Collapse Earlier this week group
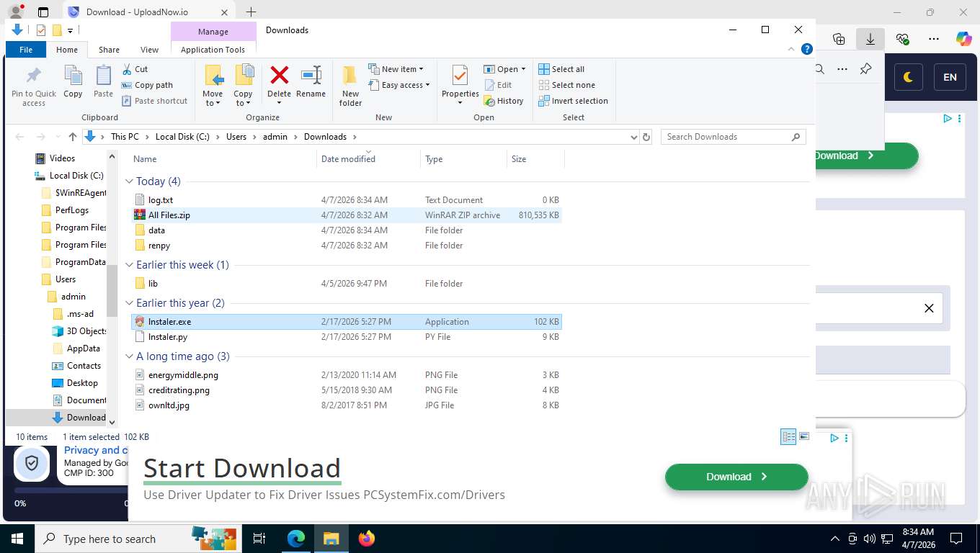This screenshot has width=980, height=553. click(x=130, y=265)
